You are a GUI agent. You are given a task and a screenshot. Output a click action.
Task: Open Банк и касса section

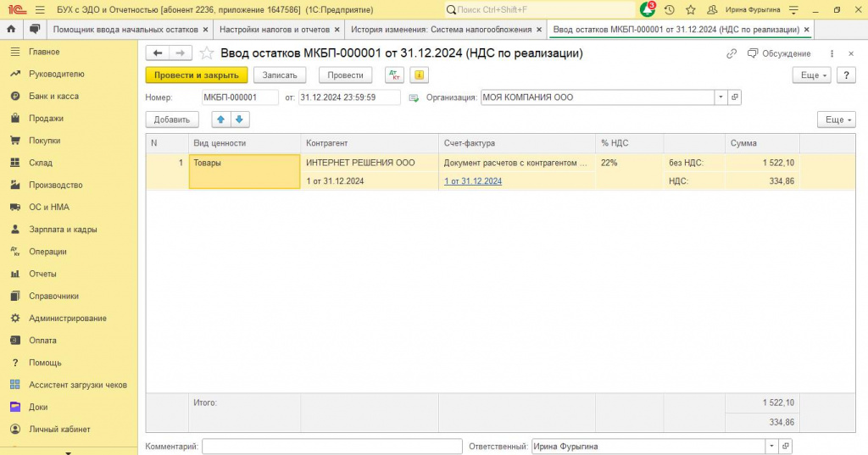[53, 97]
